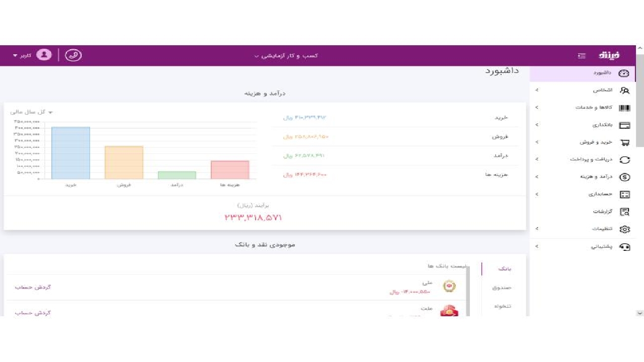644x362 pixels.
Task: Click the page scrollbar up arrow
Action: pos(640,49)
